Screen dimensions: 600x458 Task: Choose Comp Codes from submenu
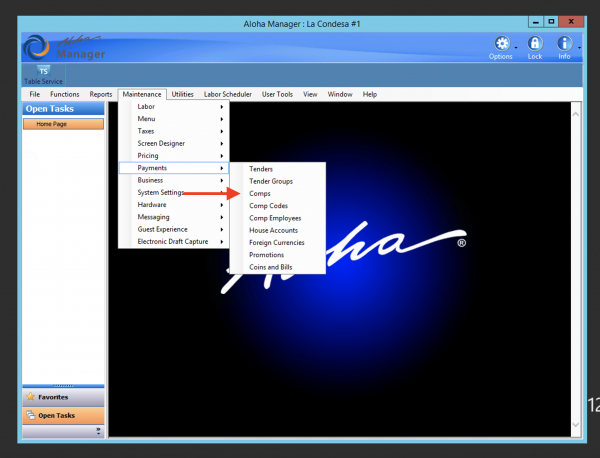coord(278,205)
